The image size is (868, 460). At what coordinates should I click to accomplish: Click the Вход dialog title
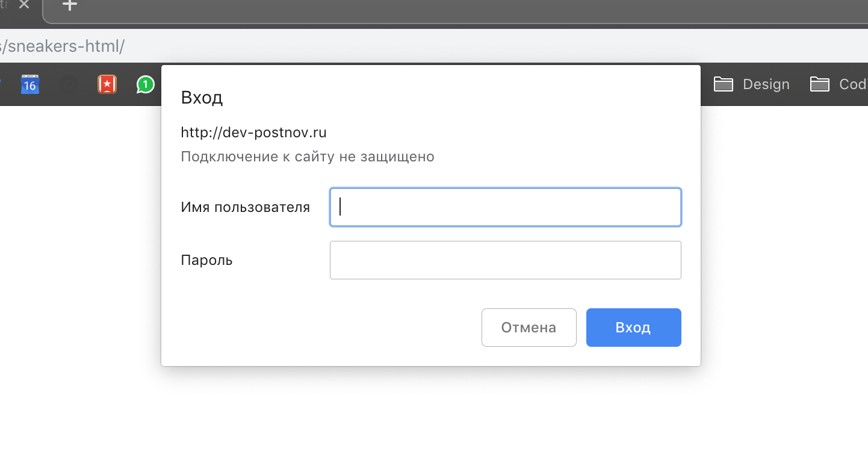[202, 98]
